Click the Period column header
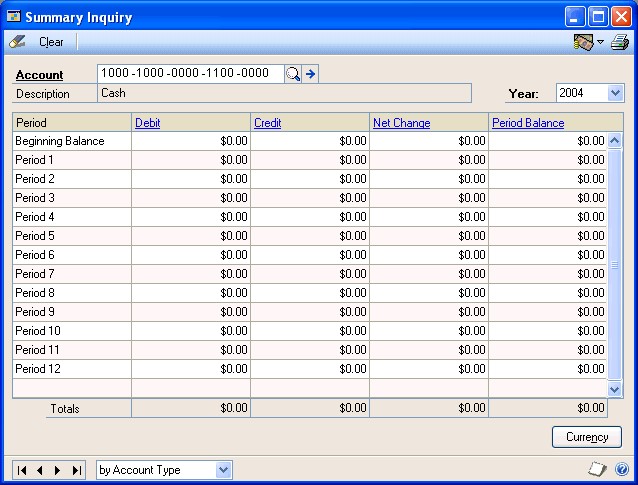The height and width of the screenshot is (485, 638). coord(72,122)
